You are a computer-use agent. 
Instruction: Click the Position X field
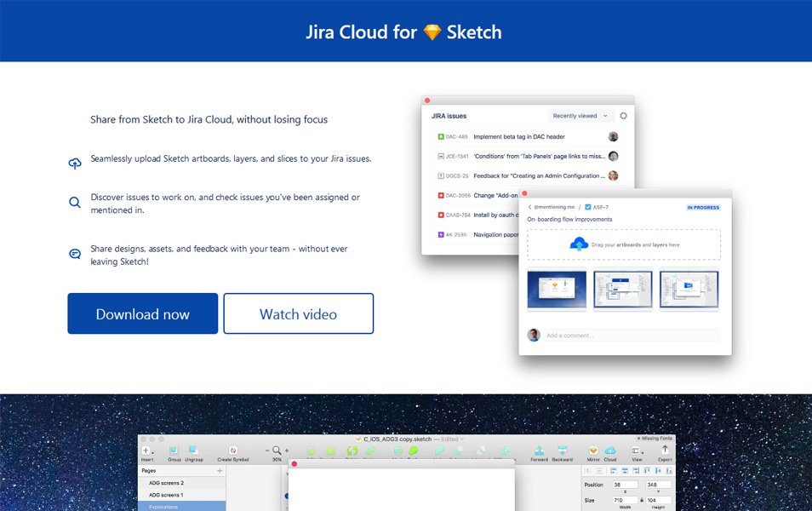tap(625, 485)
